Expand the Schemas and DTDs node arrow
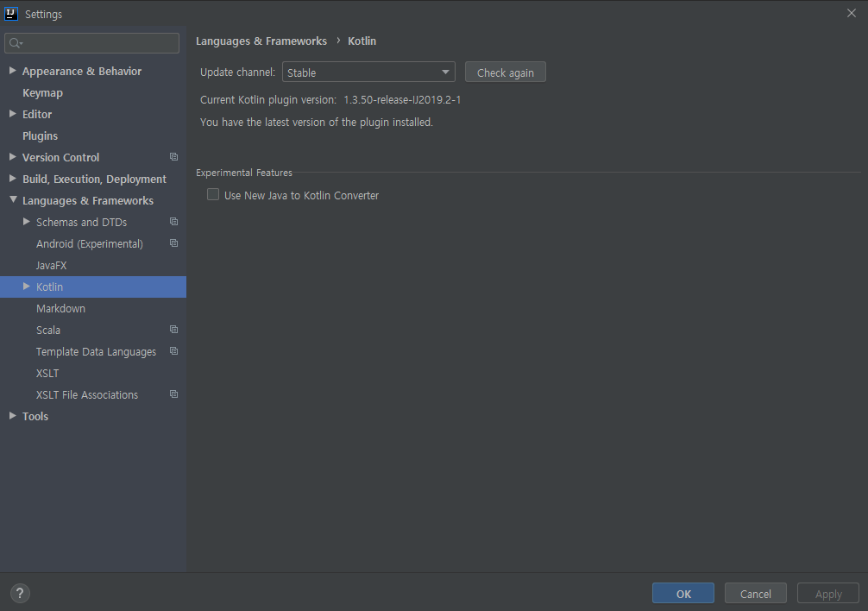The height and width of the screenshot is (611, 868). (27, 222)
